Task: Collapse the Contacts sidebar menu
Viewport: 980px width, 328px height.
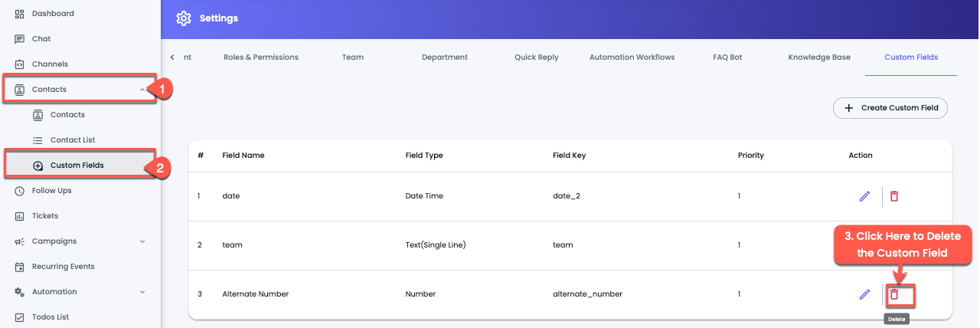Action: point(142,90)
